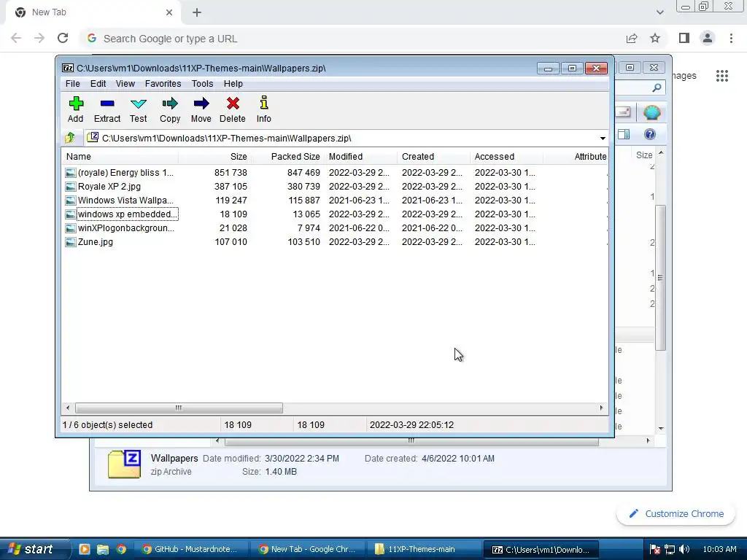
Task: Sort by Created column
Action: [433, 157]
